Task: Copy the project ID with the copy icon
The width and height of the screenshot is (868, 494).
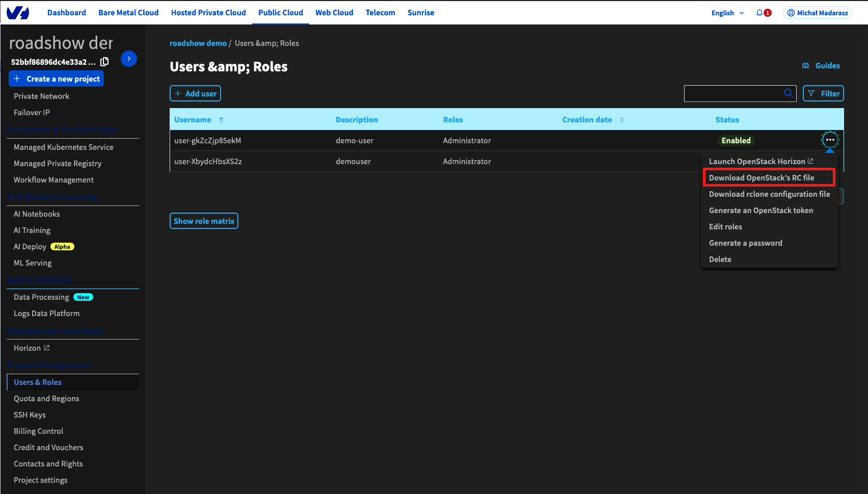Action: 104,62
